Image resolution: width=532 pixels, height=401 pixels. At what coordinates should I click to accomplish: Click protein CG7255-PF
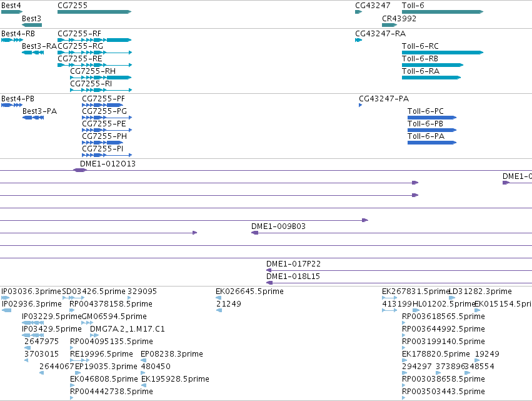pos(103,105)
